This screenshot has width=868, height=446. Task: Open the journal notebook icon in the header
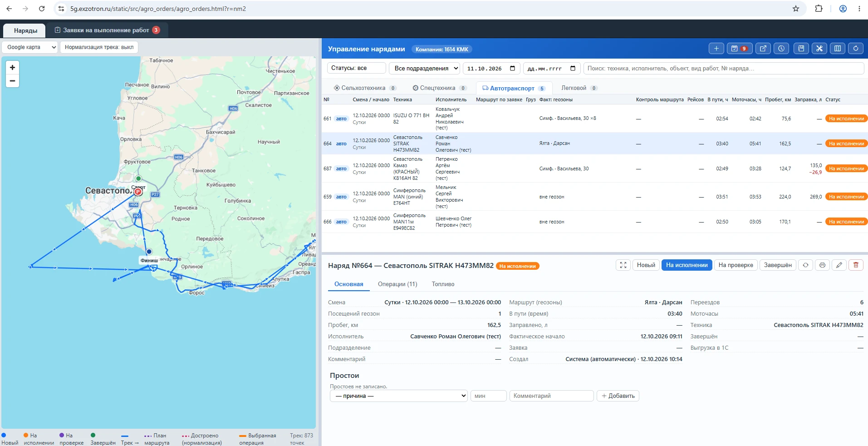tap(801, 49)
